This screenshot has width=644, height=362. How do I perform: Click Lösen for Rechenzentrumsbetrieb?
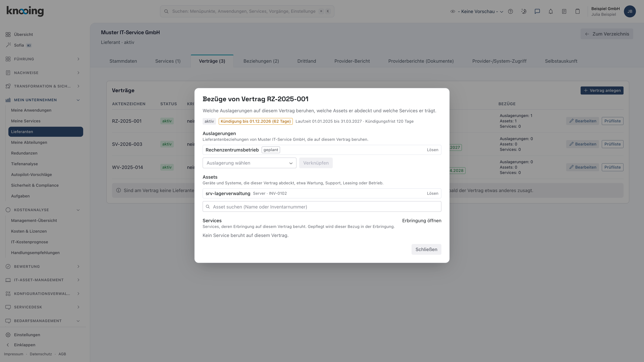pyautogui.click(x=433, y=150)
